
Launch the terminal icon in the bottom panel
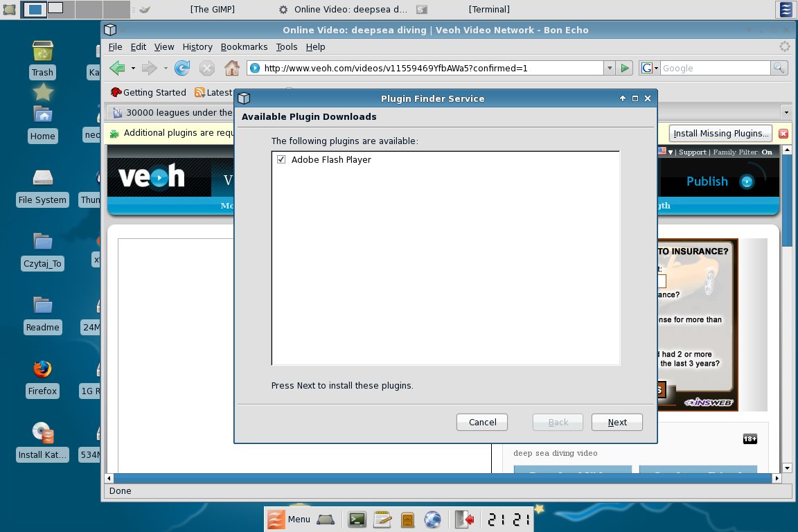(357, 520)
